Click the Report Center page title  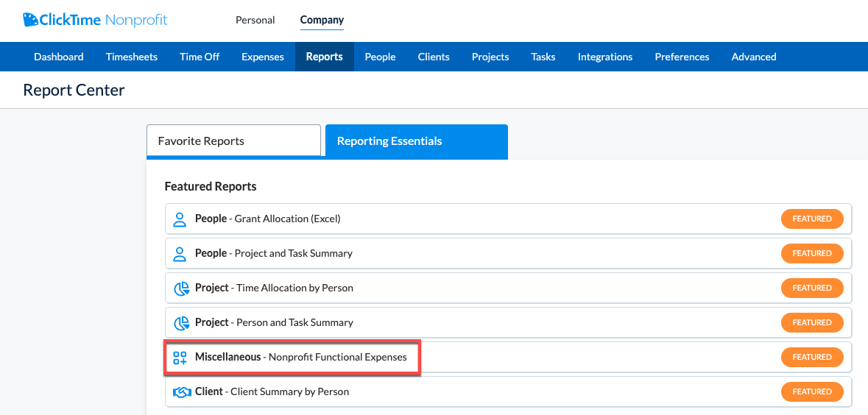[74, 91]
